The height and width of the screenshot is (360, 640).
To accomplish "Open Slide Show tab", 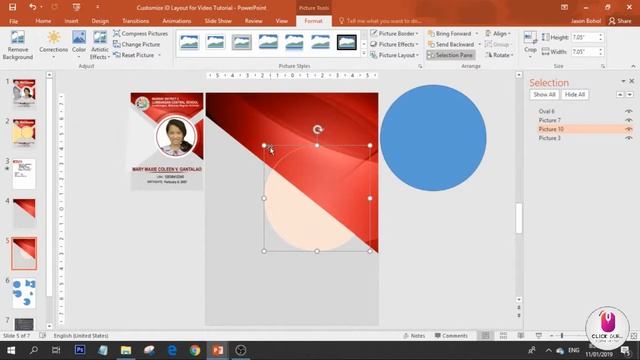I will click(x=218, y=21).
